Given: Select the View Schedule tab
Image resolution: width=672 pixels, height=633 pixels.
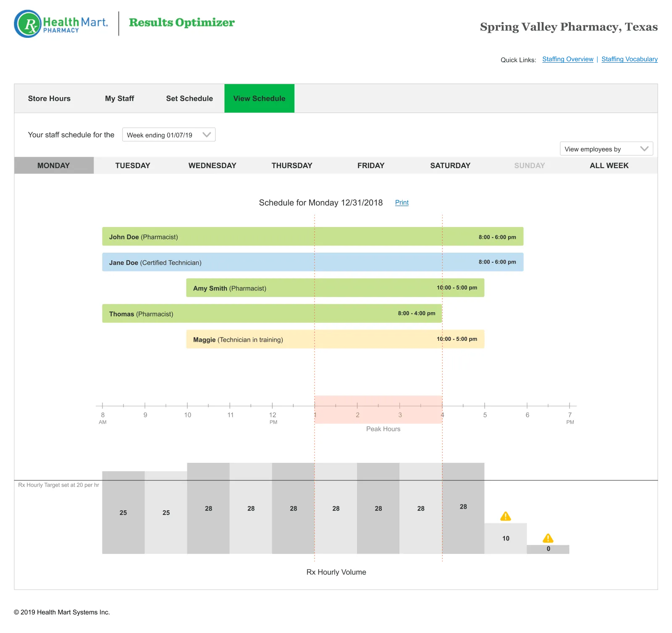Looking at the screenshot, I should pos(259,98).
